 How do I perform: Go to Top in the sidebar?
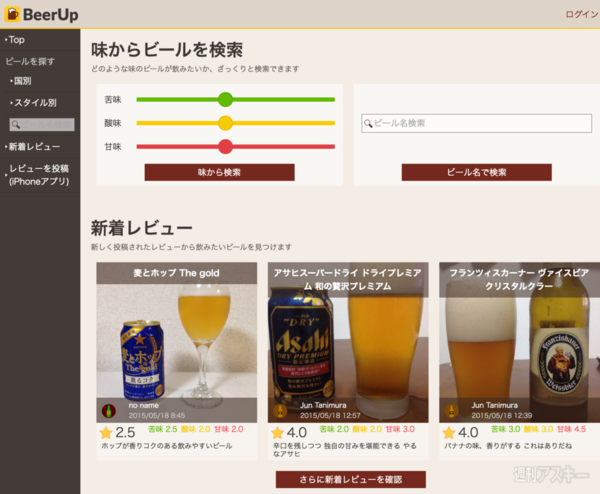(x=16, y=40)
